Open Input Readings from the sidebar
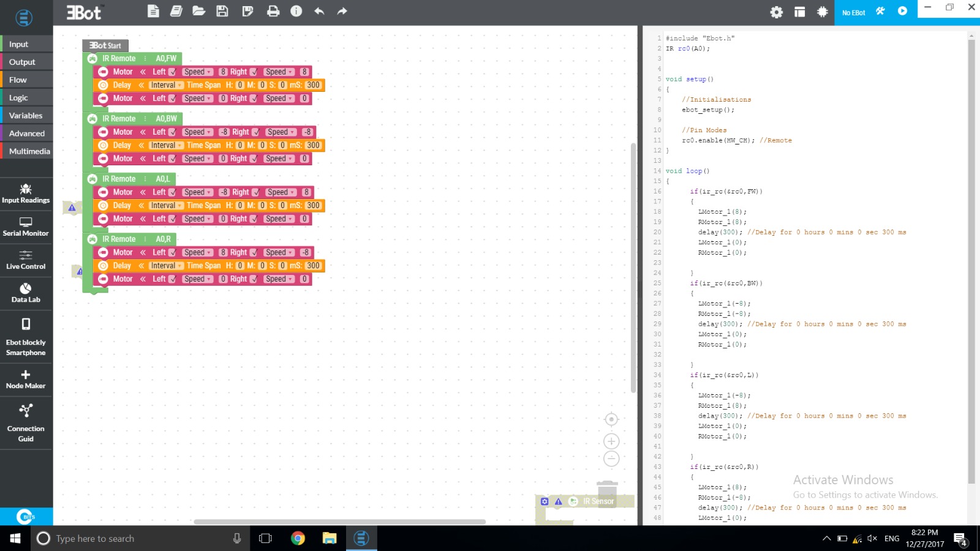 click(x=26, y=193)
